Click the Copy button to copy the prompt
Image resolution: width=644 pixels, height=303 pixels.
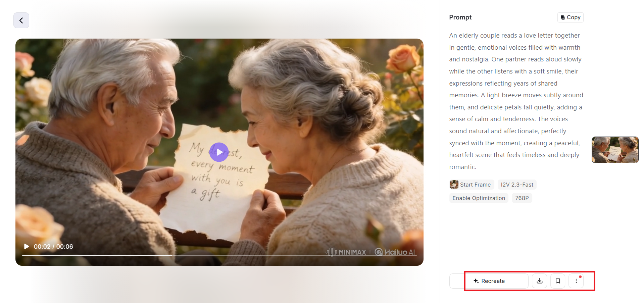[570, 17]
